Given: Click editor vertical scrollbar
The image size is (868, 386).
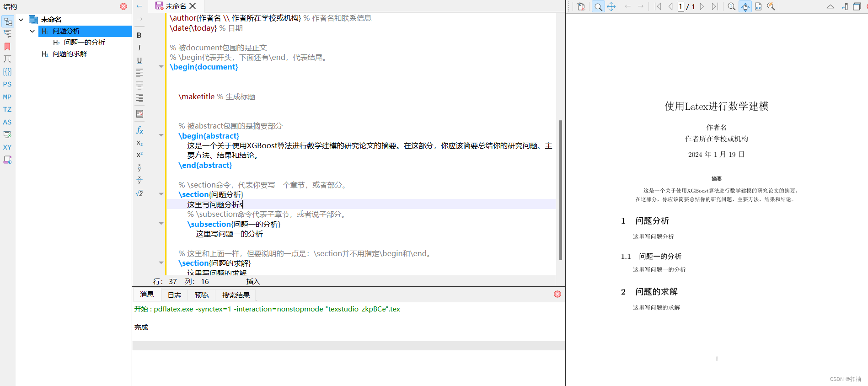Looking at the screenshot, I should (x=561, y=190).
